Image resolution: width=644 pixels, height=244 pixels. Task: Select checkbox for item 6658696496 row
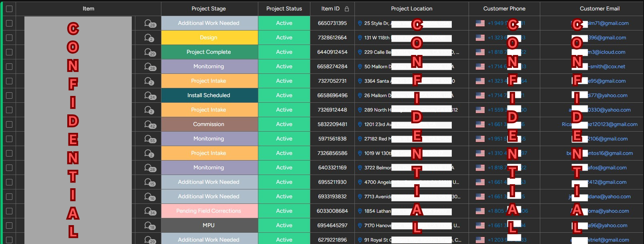(x=9, y=96)
